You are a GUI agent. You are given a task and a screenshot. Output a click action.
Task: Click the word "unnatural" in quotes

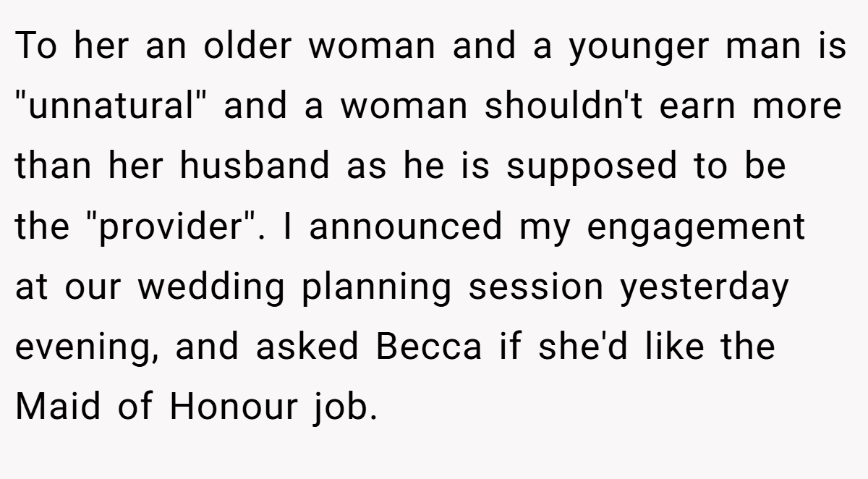111,107
